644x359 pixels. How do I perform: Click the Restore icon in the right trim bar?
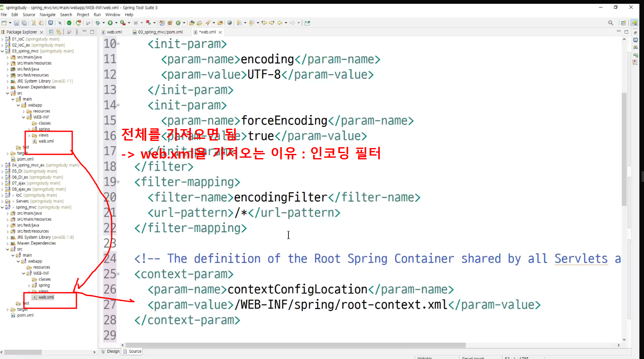(x=635, y=33)
